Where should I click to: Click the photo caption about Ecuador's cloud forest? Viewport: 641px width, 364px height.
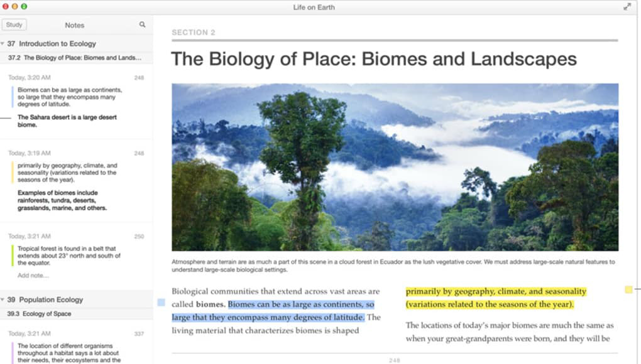[393, 265]
